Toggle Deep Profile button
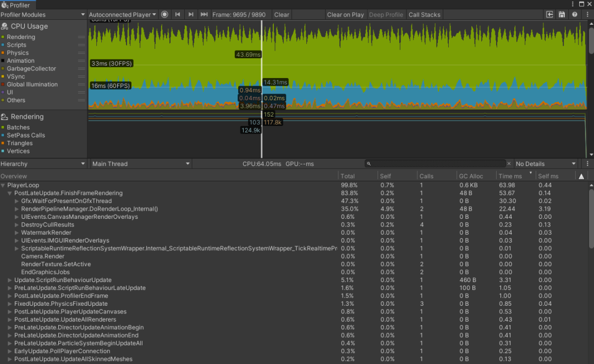Viewport: 594px width, 364px height. (386, 14)
